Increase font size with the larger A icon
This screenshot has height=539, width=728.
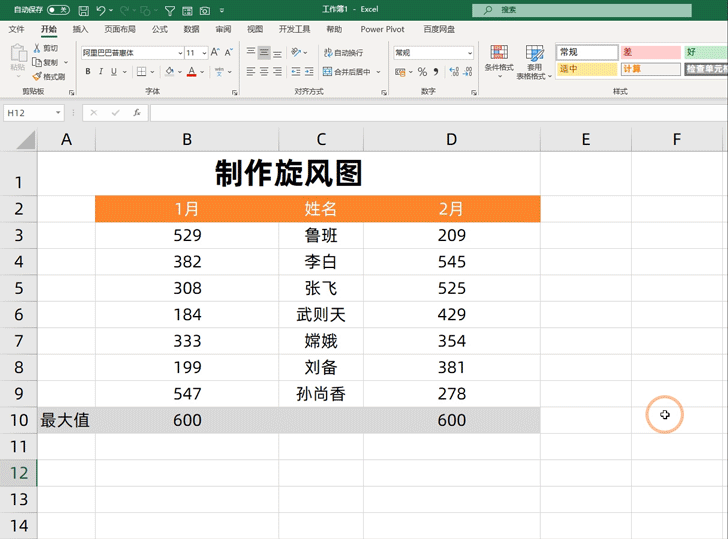(215, 52)
